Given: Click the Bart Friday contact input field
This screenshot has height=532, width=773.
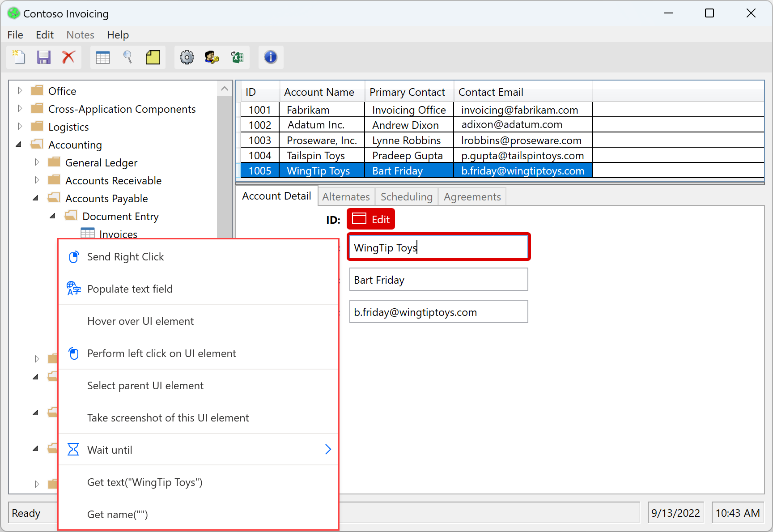Looking at the screenshot, I should [438, 280].
